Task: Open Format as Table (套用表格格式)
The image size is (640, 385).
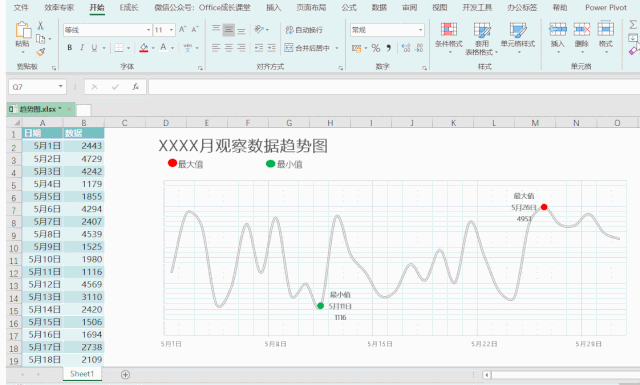Action: coord(482,39)
